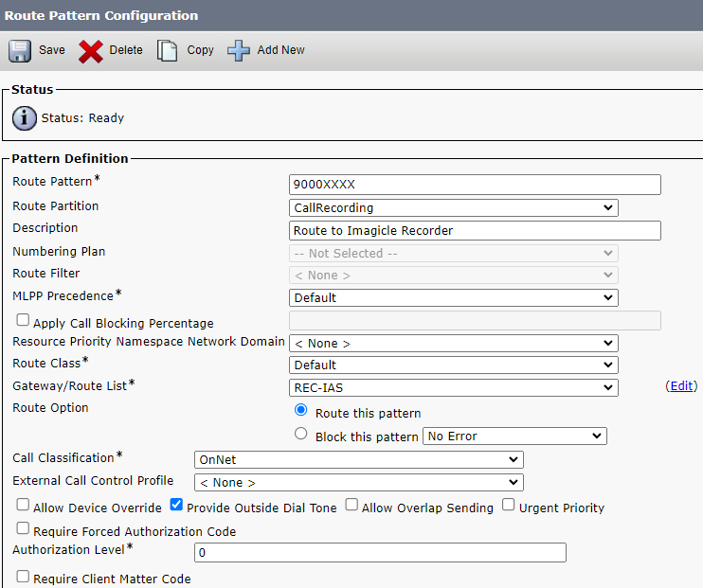Open the MLPP Precedence dropdown
Screen dimensions: 703x588
453,297
